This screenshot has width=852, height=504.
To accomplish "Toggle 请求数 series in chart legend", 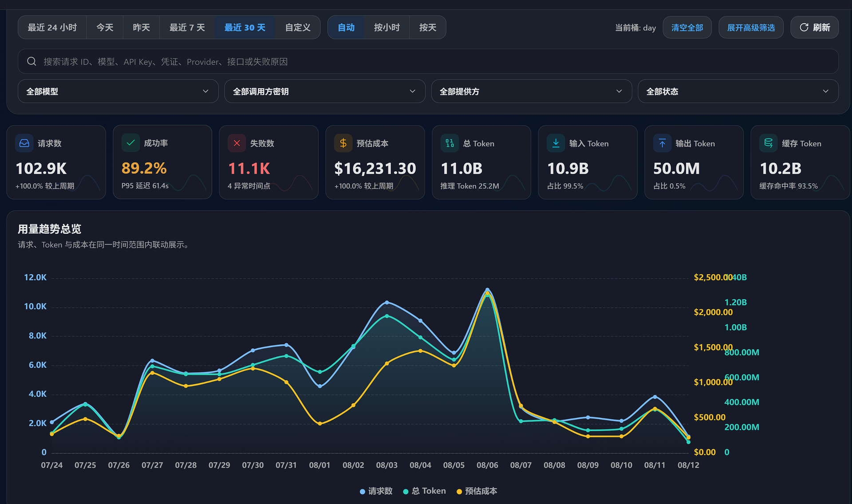I will (376, 491).
